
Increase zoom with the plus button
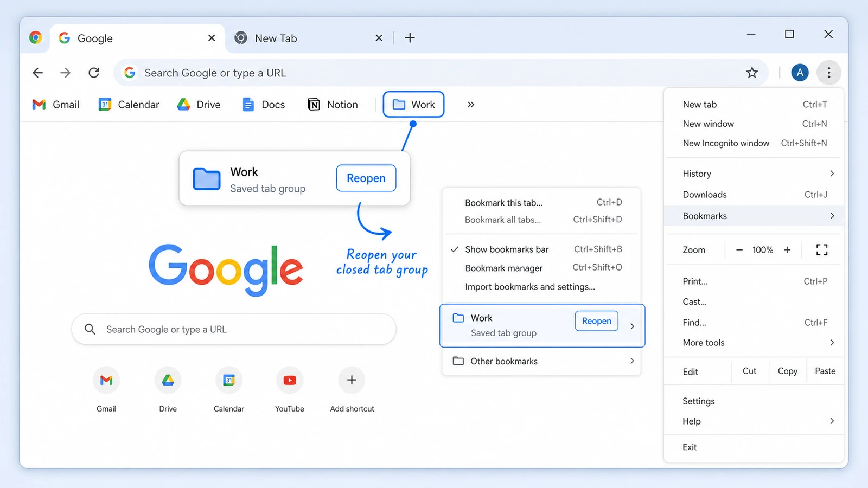pyautogui.click(x=787, y=250)
